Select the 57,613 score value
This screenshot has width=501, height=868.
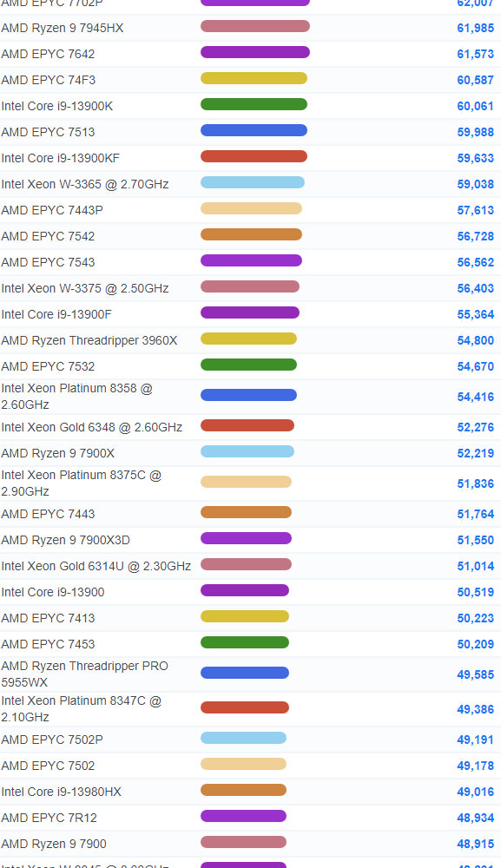pos(475,210)
